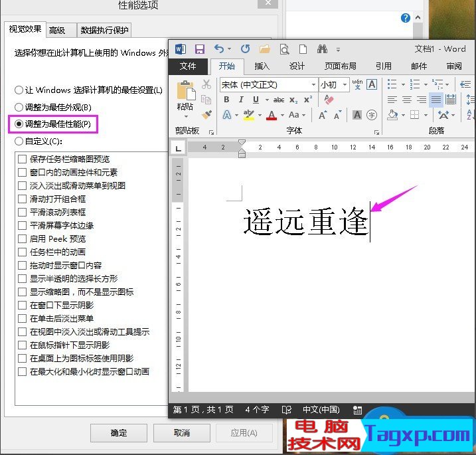Confirm with the 确定 button
Viewport: 476px width, 455px height.
(119, 433)
